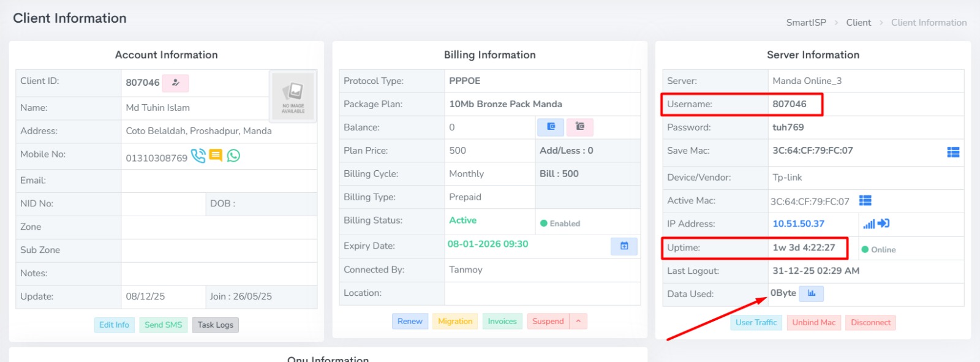This screenshot has width=980, height=362.
Task: Click the blue wallet icon in Balance row
Action: (551, 127)
